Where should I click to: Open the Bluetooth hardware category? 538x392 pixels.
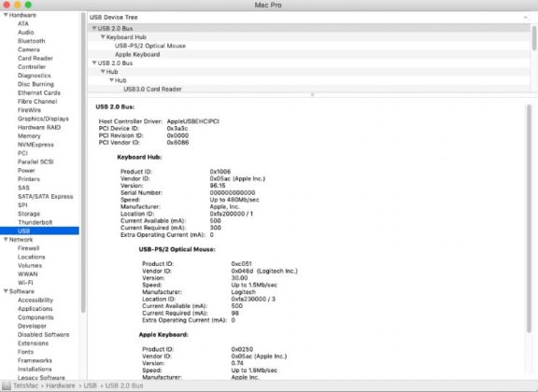pos(31,41)
